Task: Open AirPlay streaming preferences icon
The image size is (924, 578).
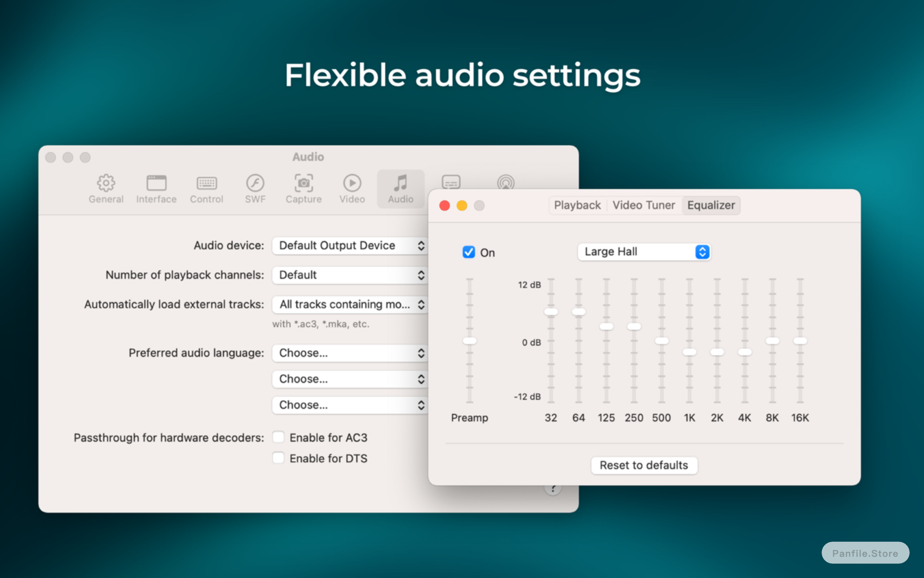Action: [x=506, y=182]
